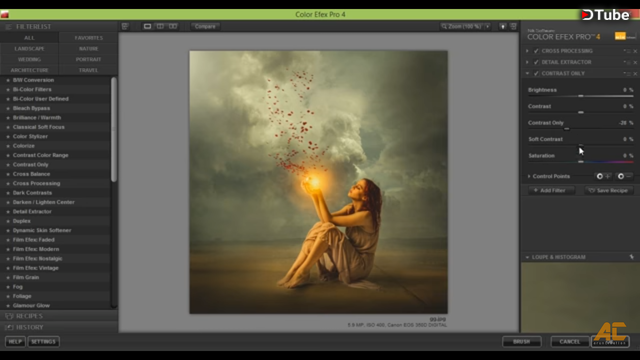Image resolution: width=640 pixels, height=360 pixels.
Task: Expand the Cross Processing filter section
Action: [527, 51]
